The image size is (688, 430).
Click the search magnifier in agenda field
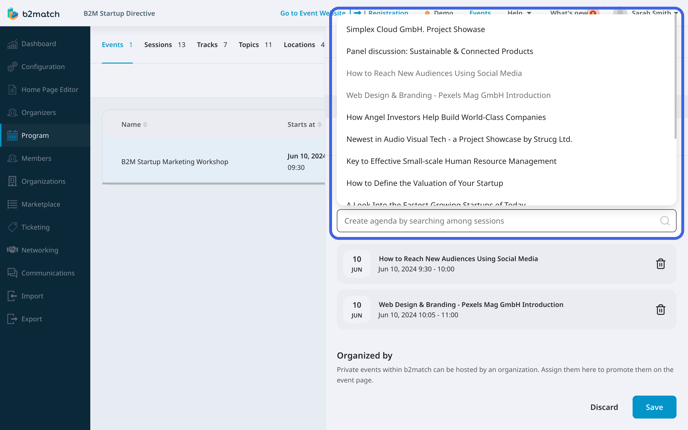pos(665,221)
